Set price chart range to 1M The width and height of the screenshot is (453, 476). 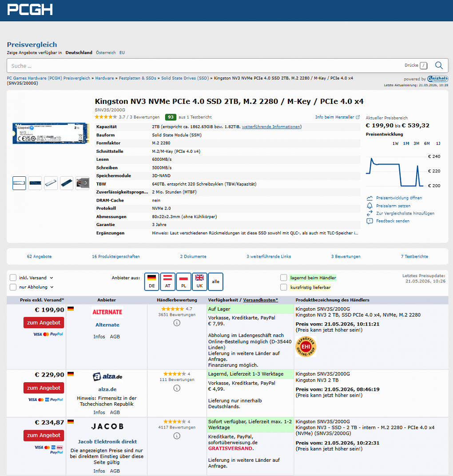406,143
